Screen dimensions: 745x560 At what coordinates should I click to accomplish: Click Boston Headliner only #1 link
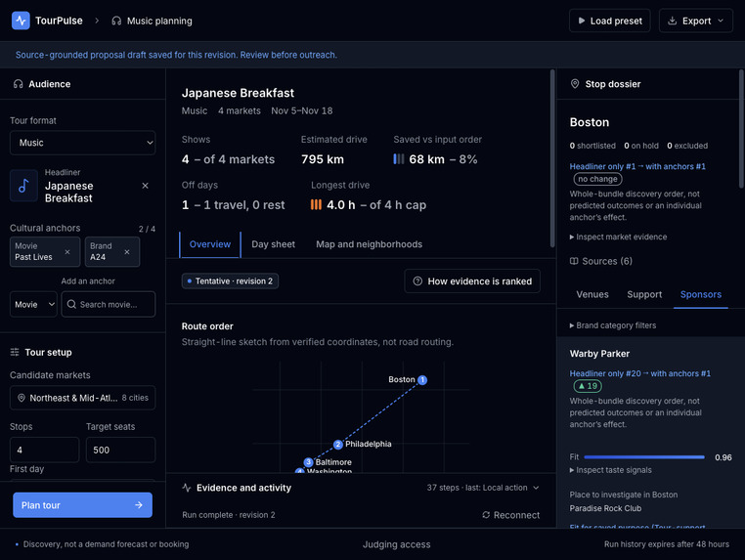pos(637,166)
